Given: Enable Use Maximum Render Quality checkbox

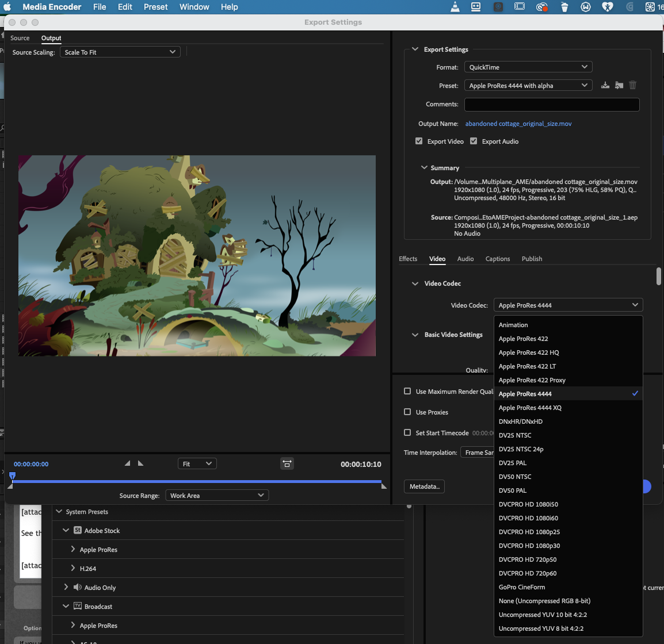Looking at the screenshot, I should point(407,391).
